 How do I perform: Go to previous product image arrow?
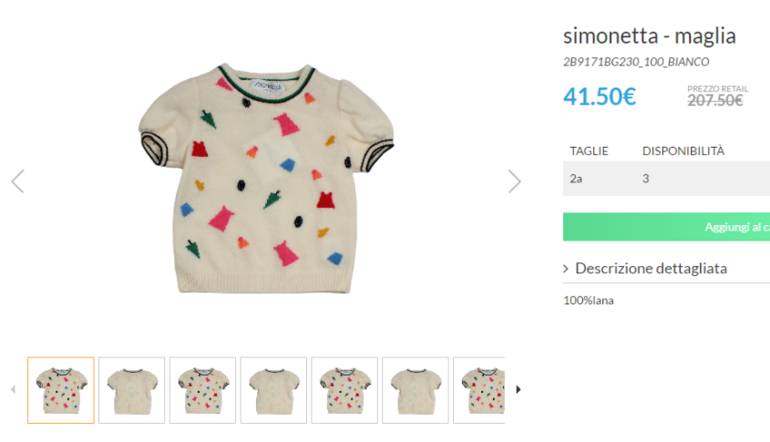(17, 181)
